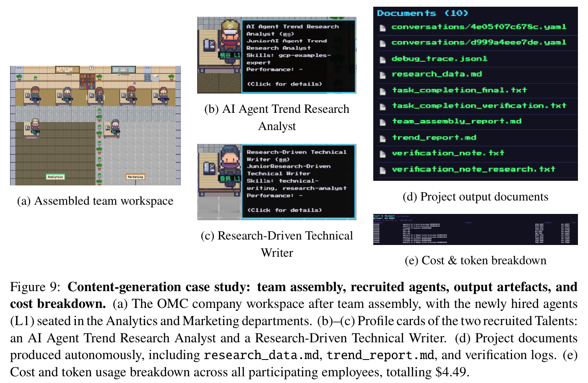The height and width of the screenshot is (383, 588).
Task: Click the bookshelf in the team workspace
Action: 87,81
